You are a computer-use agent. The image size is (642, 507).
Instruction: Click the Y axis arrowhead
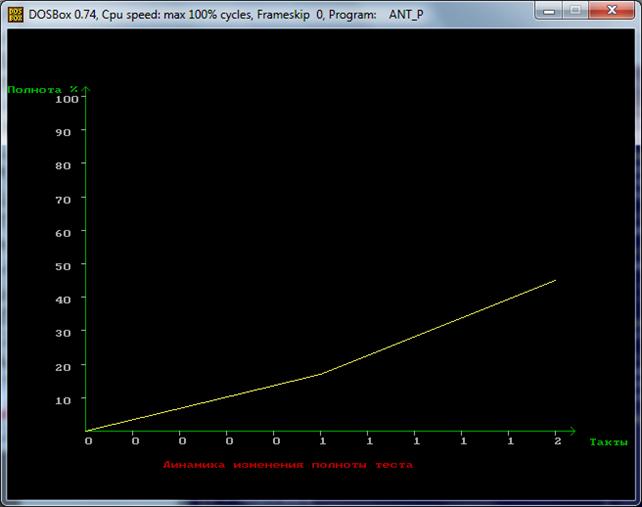pyautogui.click(x=86, y=89)
